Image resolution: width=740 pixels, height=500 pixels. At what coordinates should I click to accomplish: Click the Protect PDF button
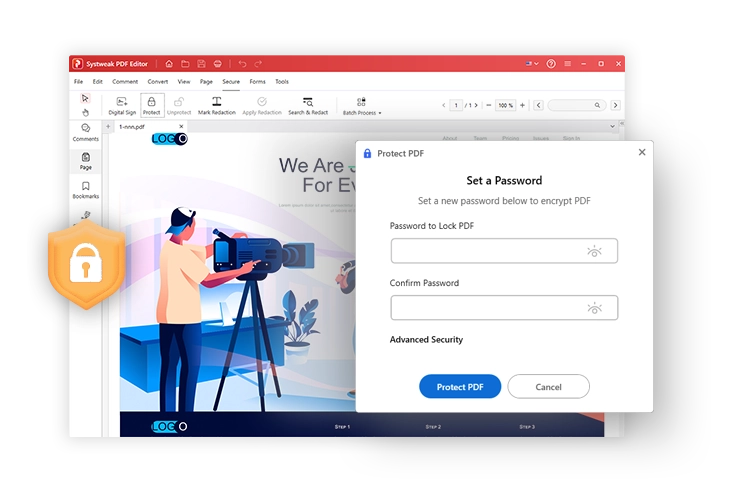[x=460, y=387]
